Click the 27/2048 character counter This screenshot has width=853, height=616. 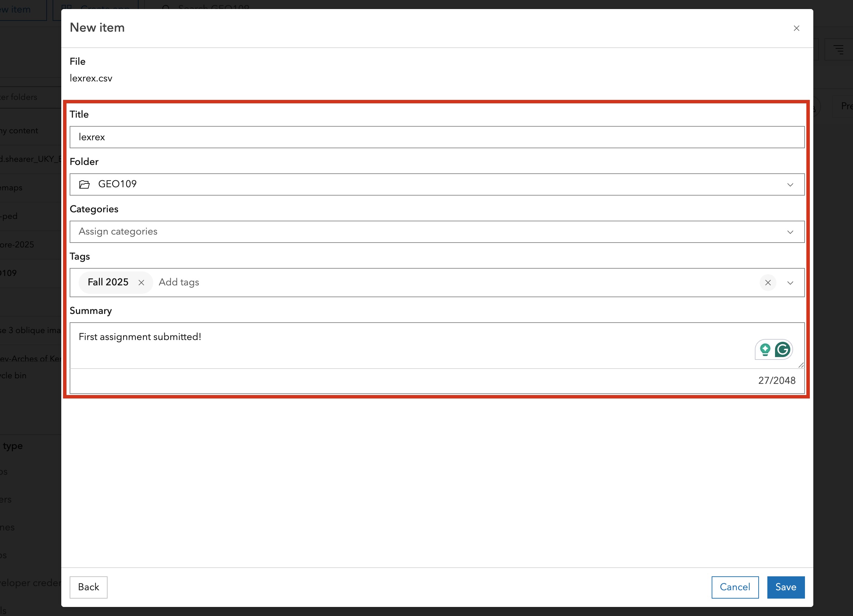click(x=777, y=381)
